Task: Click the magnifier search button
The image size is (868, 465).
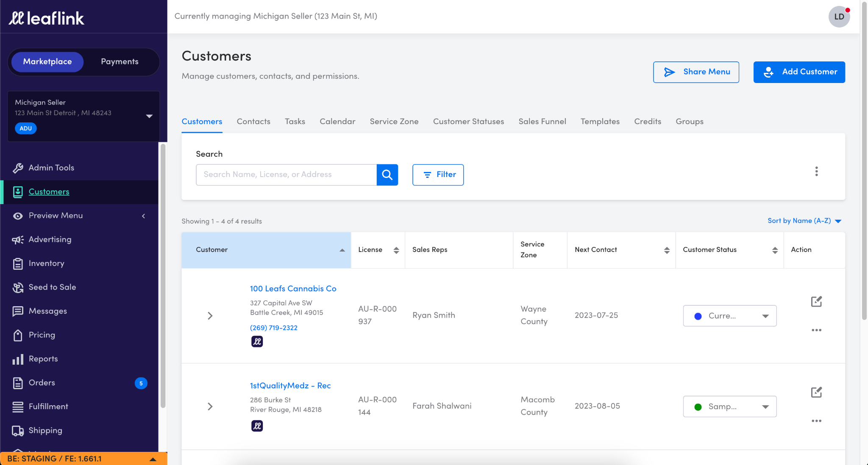Action: point(387,174)
